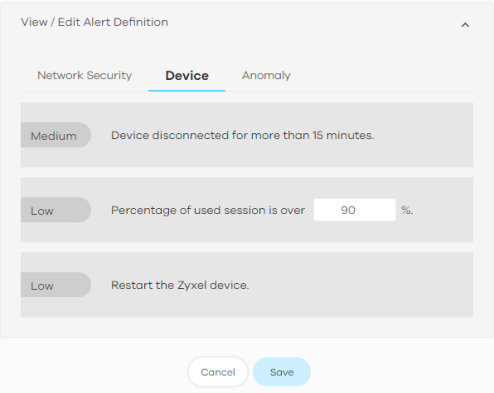This screenshot has height=393, width=494.
Task: Select the Device tab
Action: (187, 76)
